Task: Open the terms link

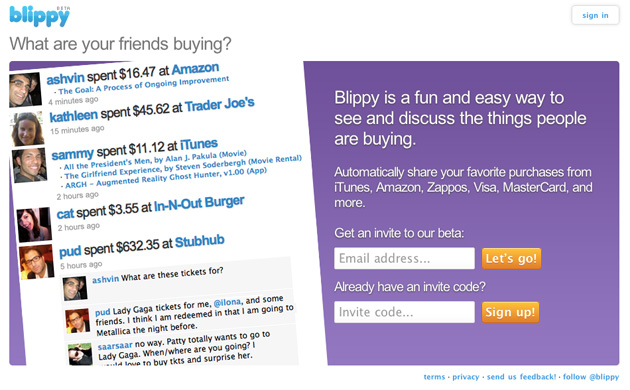Action: (434, 377)
